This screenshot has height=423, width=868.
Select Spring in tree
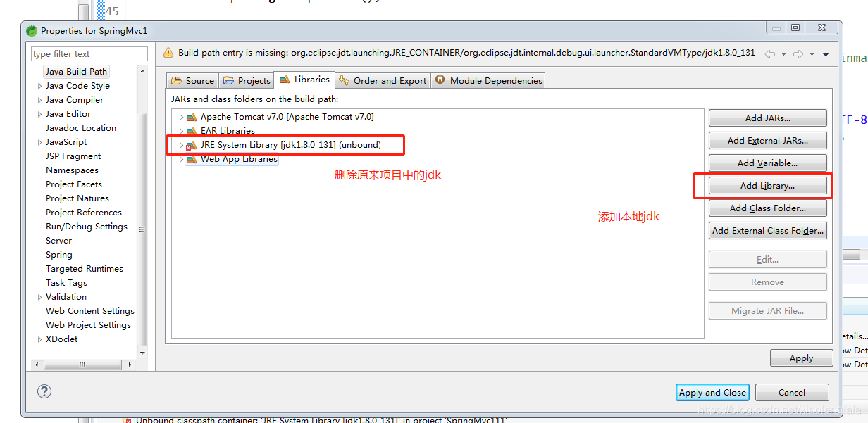[x=59, y=255]
